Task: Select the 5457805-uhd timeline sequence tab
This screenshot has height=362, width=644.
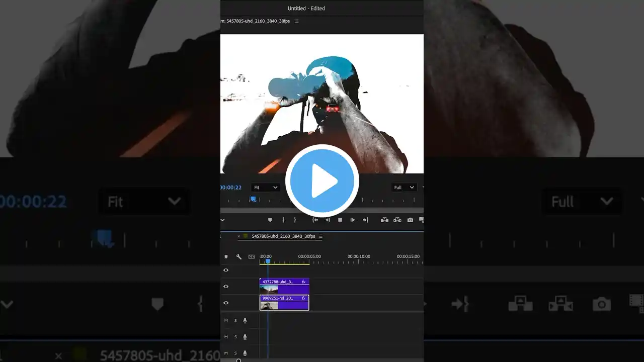Action: pyautogui.click(x=283, y=236)
